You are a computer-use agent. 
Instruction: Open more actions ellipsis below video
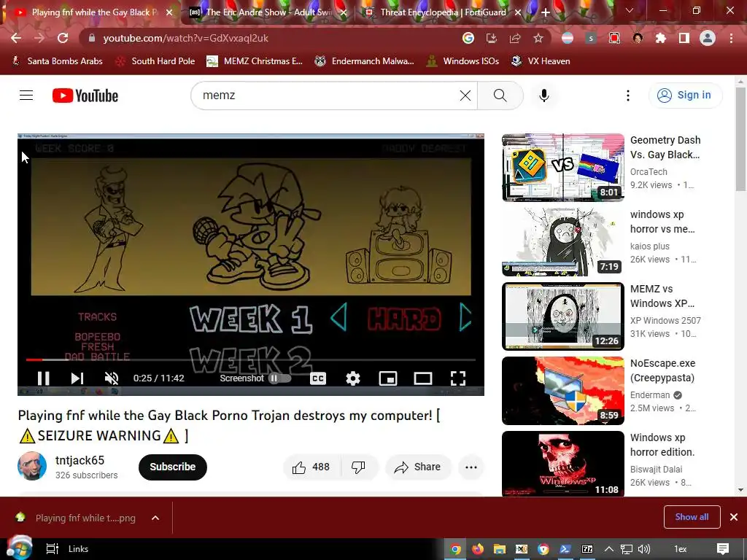471,467
